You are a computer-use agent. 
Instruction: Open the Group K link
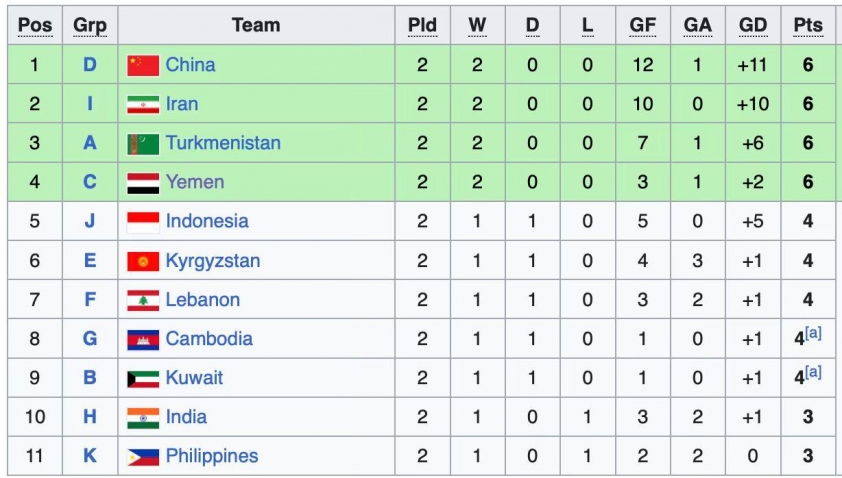[90, 456]
